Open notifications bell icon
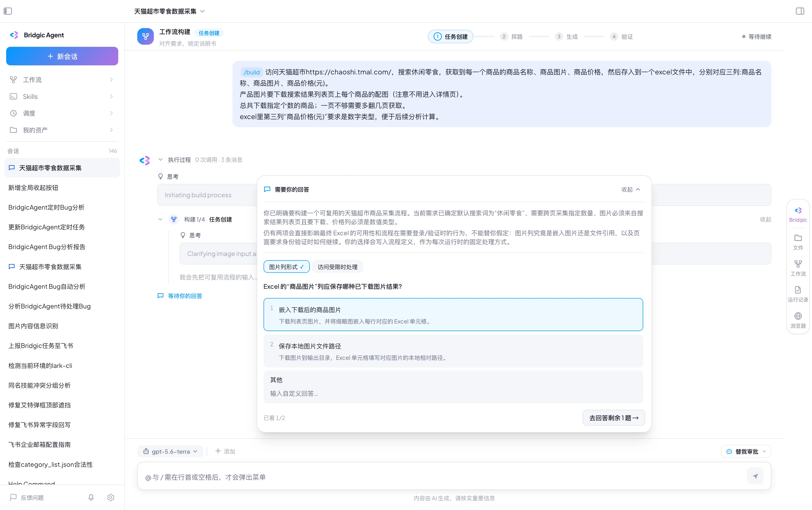 click(x=91, y=497)
